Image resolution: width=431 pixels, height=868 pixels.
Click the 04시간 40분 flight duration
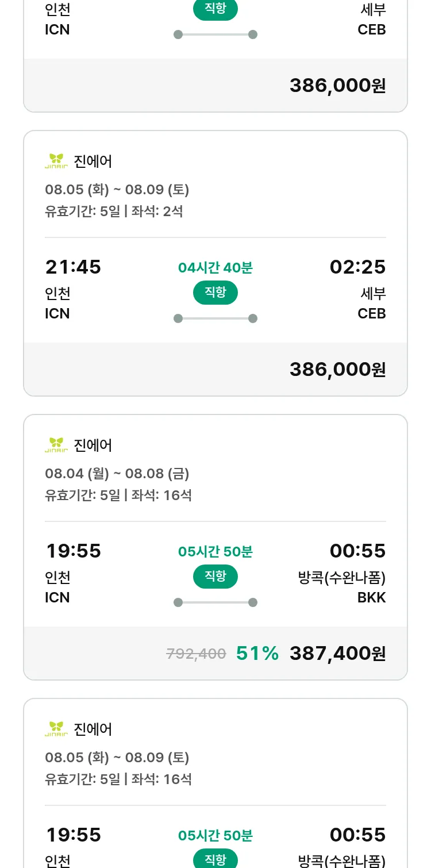point(215,267)
